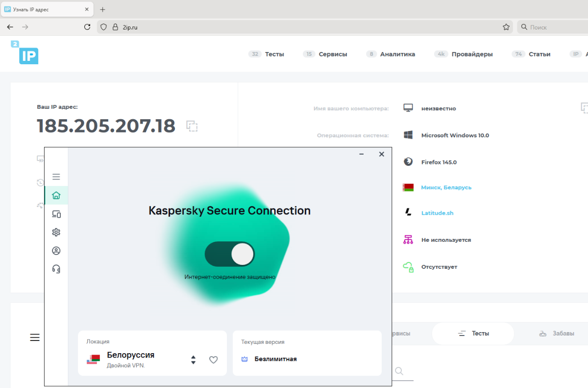Add Белоруссия location to favorites
This screenshot has width=588, height=388.
point(213,360)
